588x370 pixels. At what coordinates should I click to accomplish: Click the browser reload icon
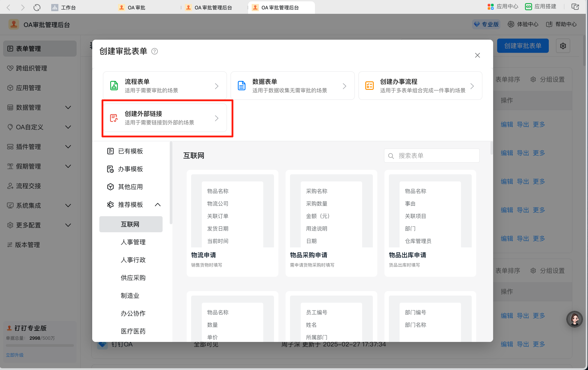[37, 8]
